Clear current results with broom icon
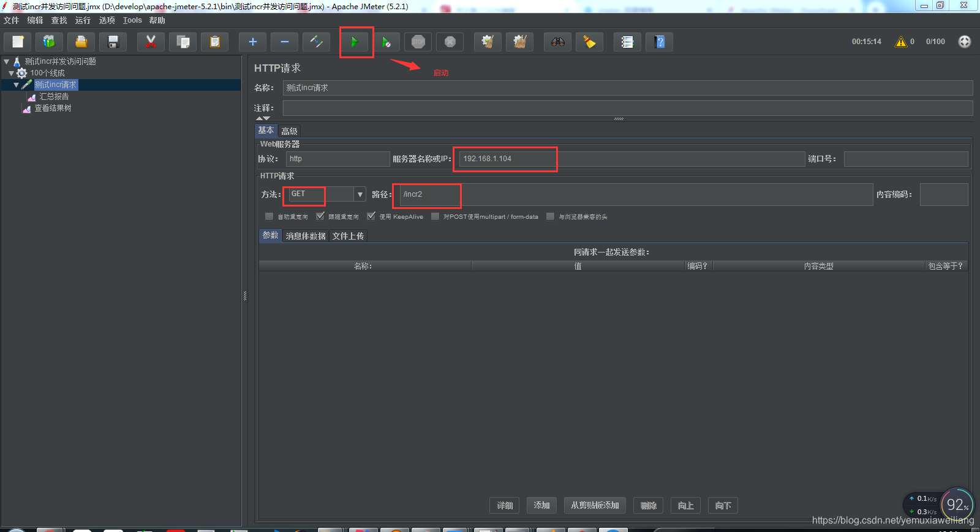 tap(488, 42)
